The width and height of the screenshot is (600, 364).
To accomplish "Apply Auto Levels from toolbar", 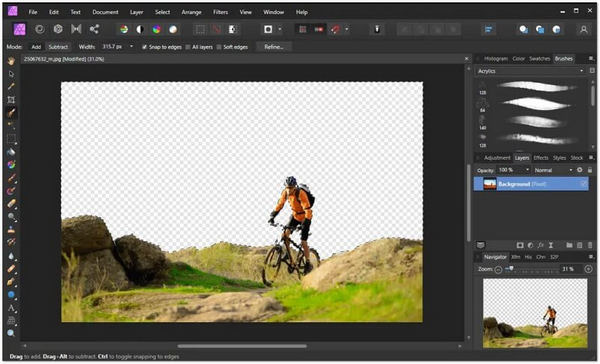I will (124, 29).
